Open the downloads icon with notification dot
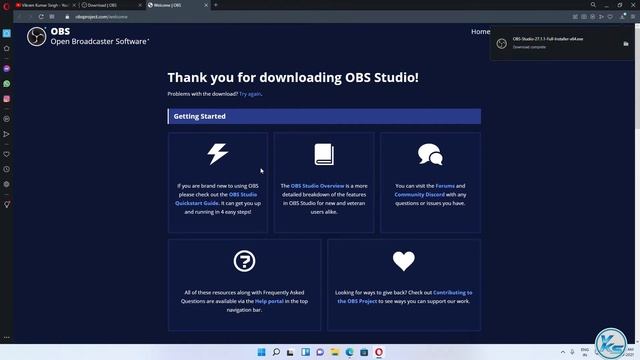The width and height of the screenshot is (640, 360). tap(622, 17)
